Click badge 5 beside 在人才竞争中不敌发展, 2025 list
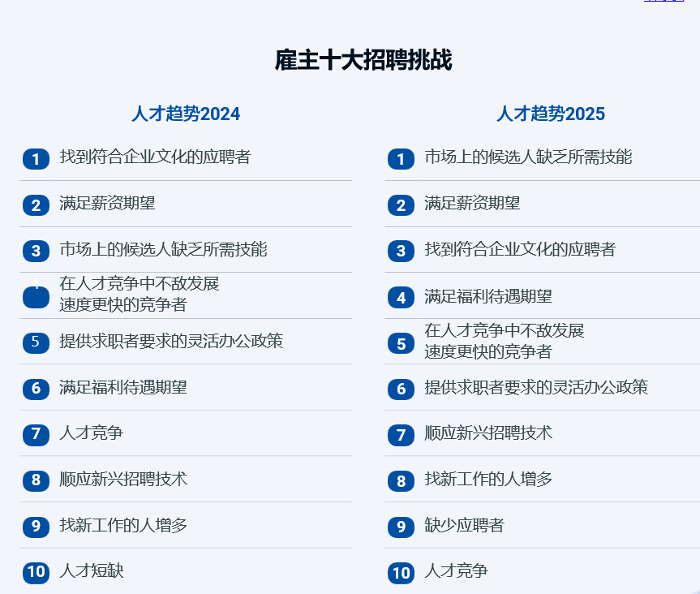700x594 pixels. (401, 344)
